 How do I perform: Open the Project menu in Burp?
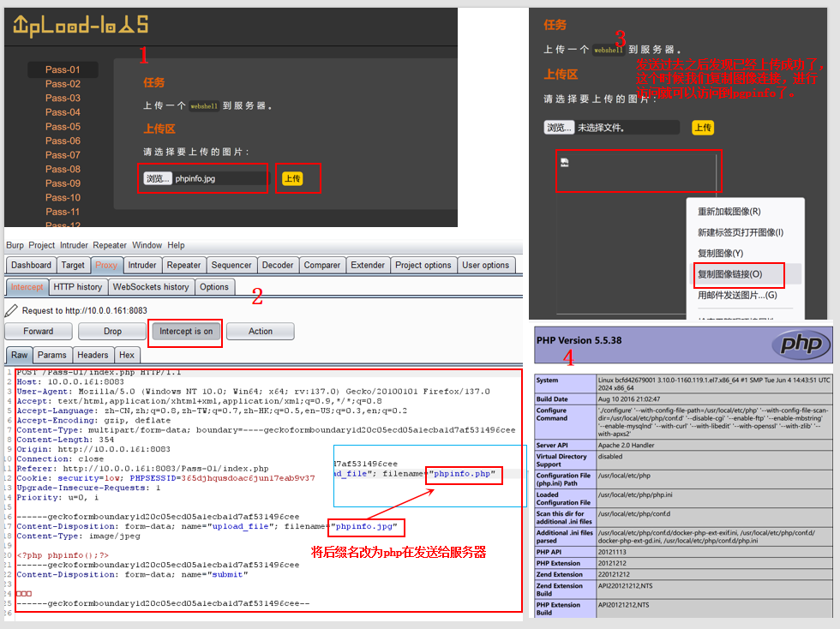tap(42, 245)
